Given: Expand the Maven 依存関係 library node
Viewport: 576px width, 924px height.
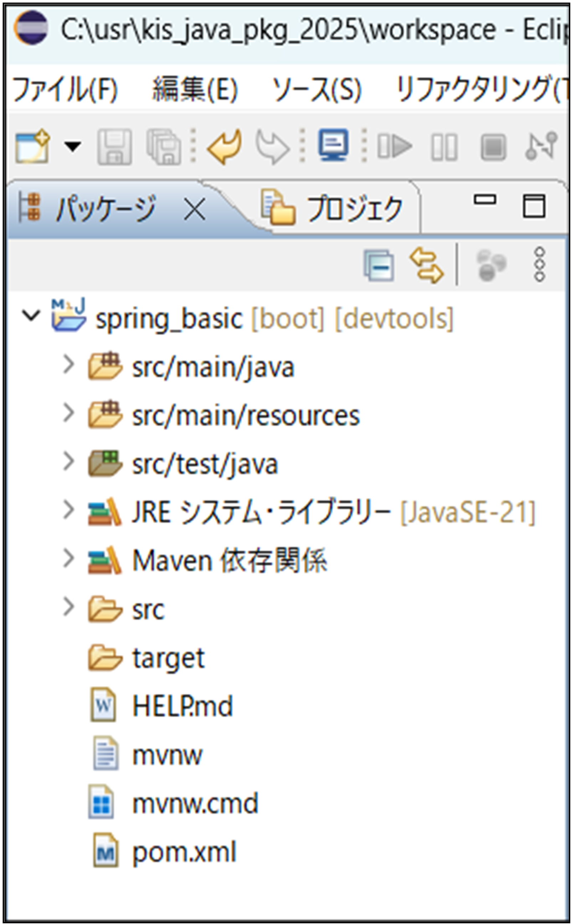Looking at the screenshot, I should [x=68, y=558].
